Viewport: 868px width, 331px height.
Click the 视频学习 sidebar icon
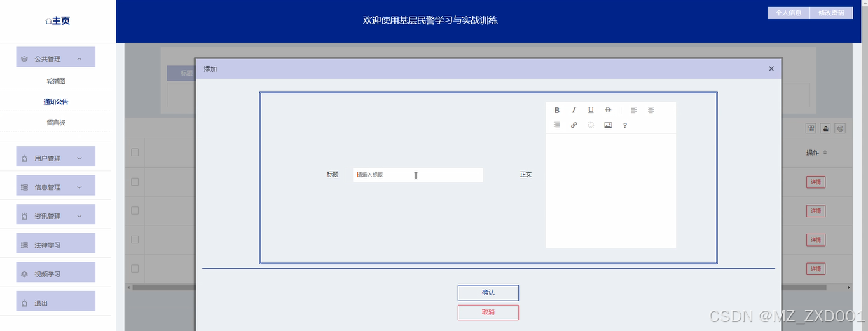click(x=24, y=274)
